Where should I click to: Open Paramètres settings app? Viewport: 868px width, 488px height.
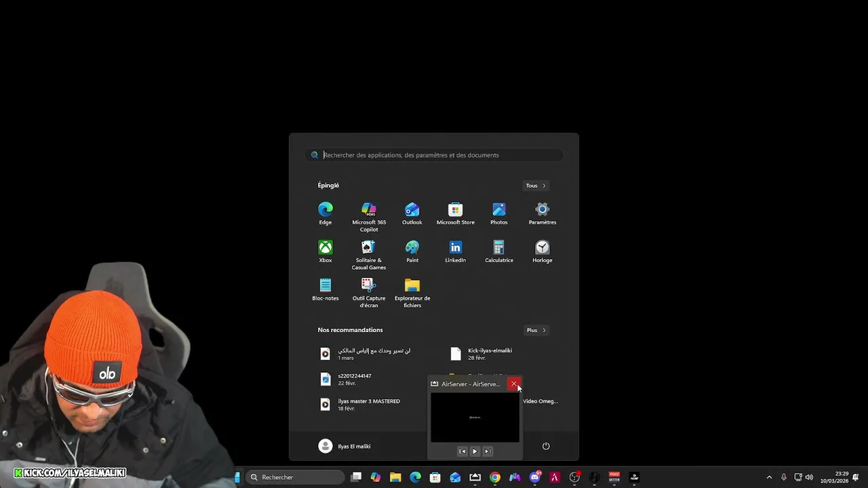(x=542, y=213)
